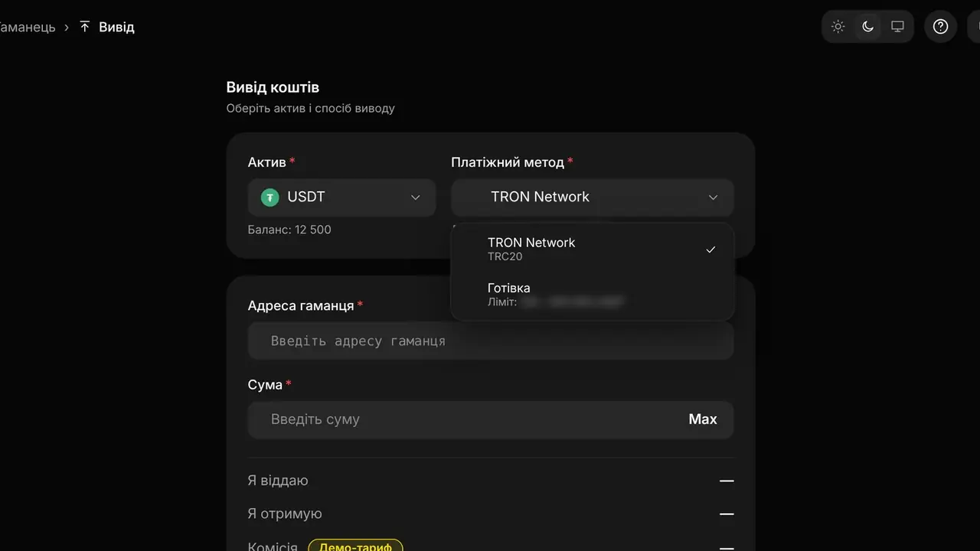Image resolution: width=980 pixels, height=551 pixels.
Task: Switch to light theme sun icon
Action: pyautogui.click(x=838, y=27)
